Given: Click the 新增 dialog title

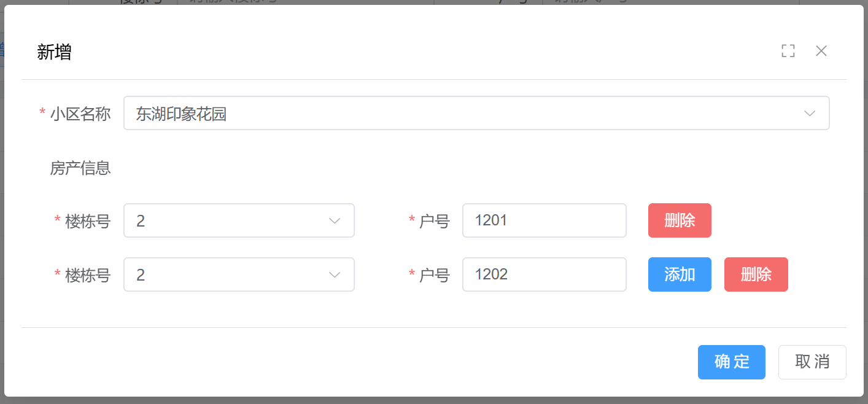Looking at the screenshot, I should (55, 52).
